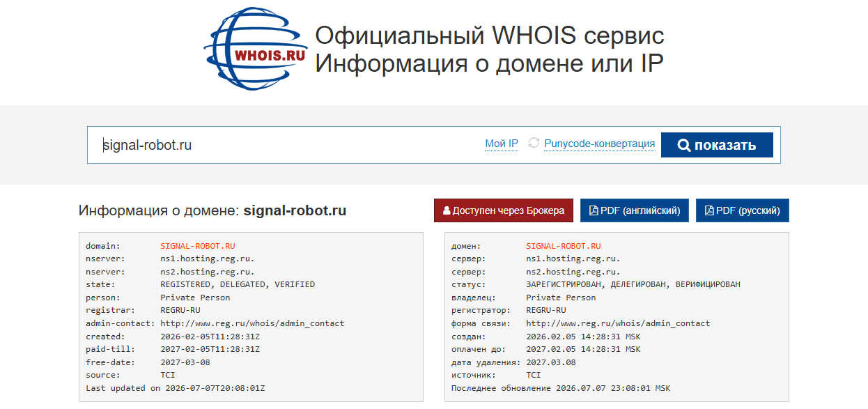Select the REGRU-RU value beside registrar:
The width and height of the screenshot is (868, 409).
click(180, 310)
